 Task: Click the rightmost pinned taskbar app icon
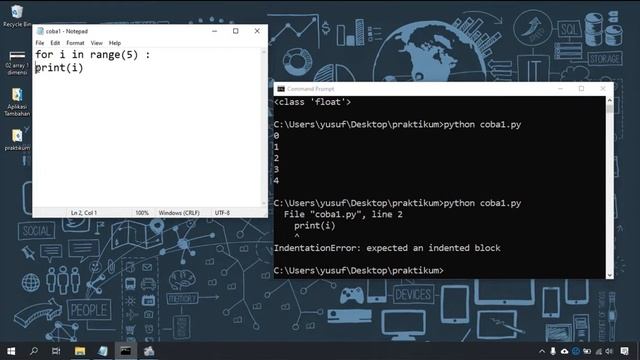point(149,351)
